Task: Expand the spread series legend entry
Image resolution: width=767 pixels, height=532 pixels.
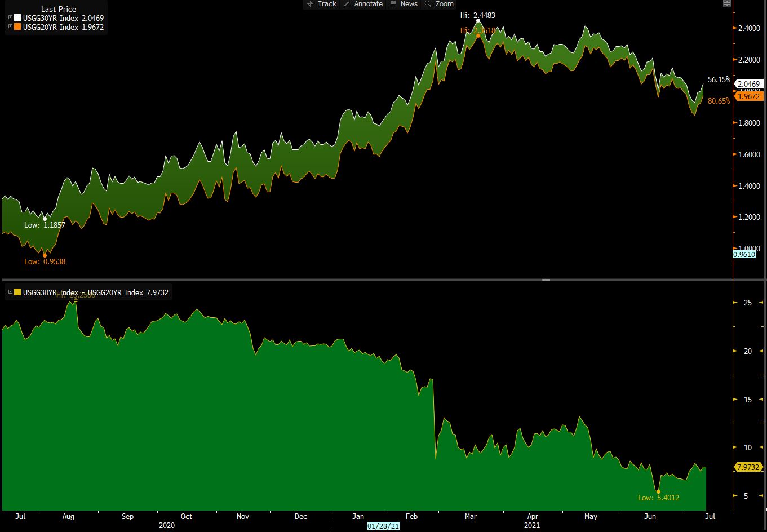Action: click(x=10, y=292)
